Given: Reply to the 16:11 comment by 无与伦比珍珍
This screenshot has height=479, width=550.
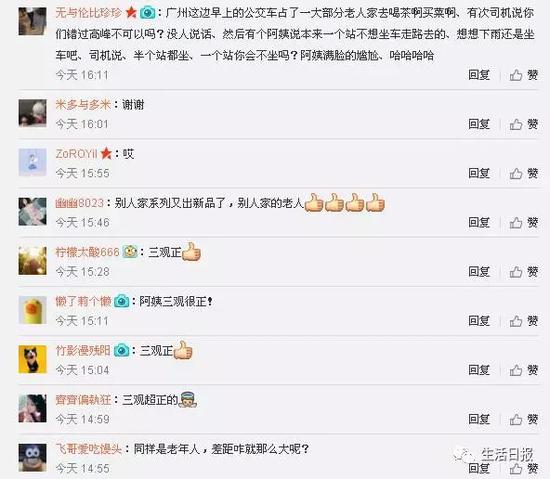Looking at the screenshot, I should pyautogui.click(x=479, y=75).
